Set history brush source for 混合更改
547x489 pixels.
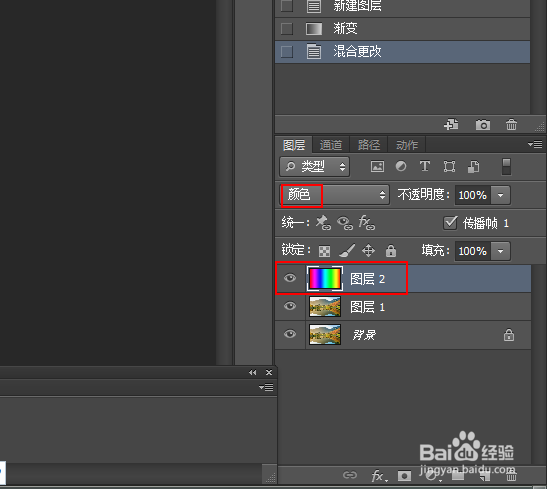point(287,52)
